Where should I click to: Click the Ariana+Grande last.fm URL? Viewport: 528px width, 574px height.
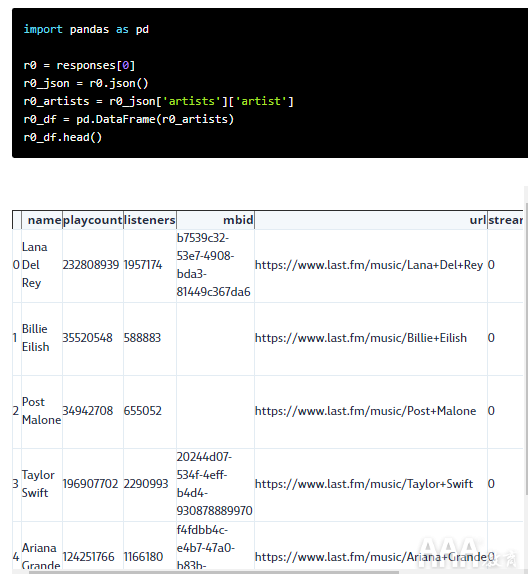[371, 557]
